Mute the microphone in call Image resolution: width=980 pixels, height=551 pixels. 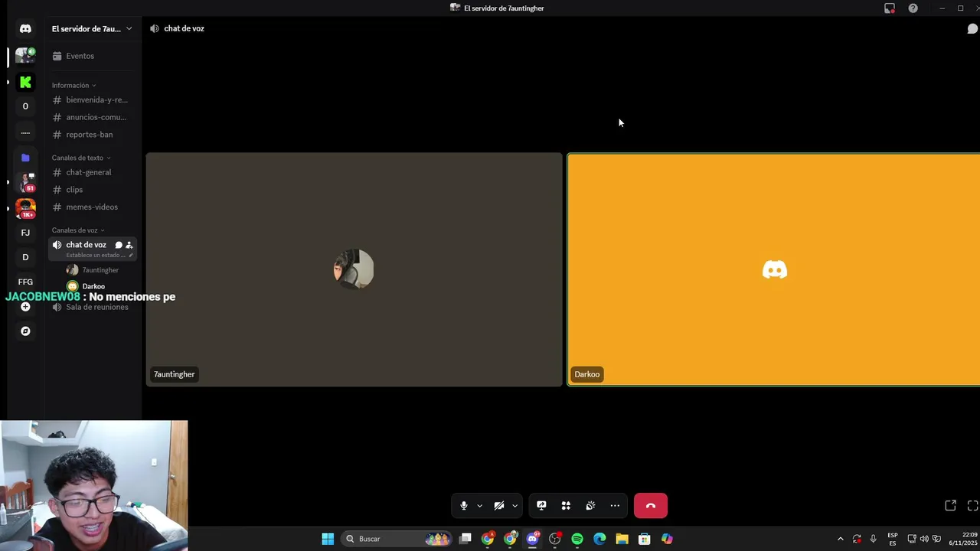[463, 506]
